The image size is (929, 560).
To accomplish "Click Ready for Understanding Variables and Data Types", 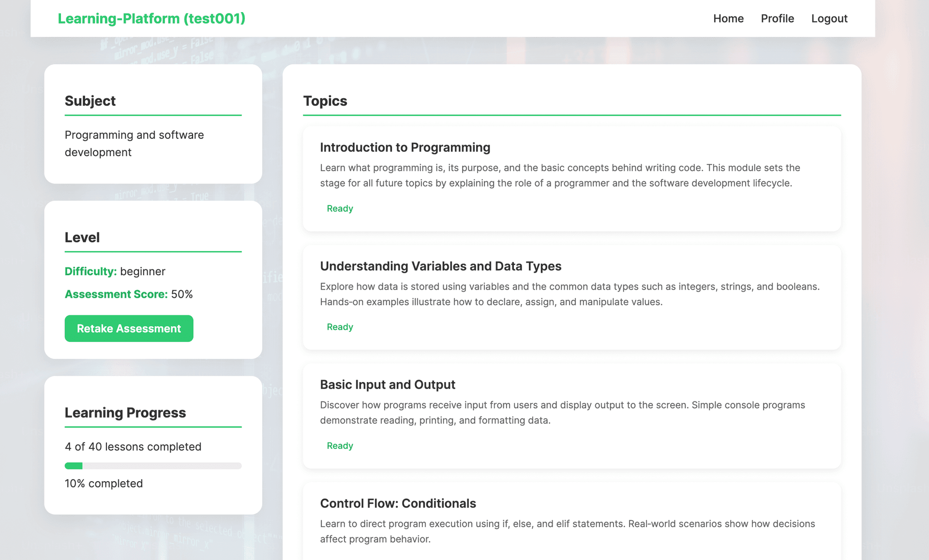I will [x=340, y=326].
